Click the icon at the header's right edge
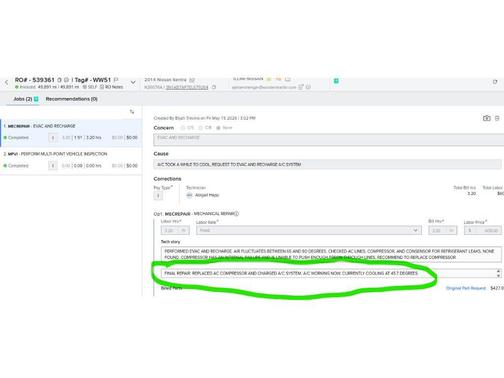Viewport: 504px width, 378px height. [495, 82]
